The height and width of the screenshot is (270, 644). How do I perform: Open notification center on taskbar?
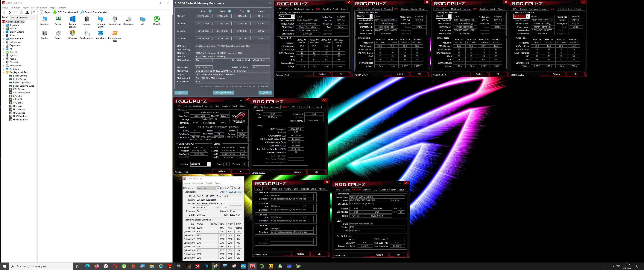pos(638,266)
